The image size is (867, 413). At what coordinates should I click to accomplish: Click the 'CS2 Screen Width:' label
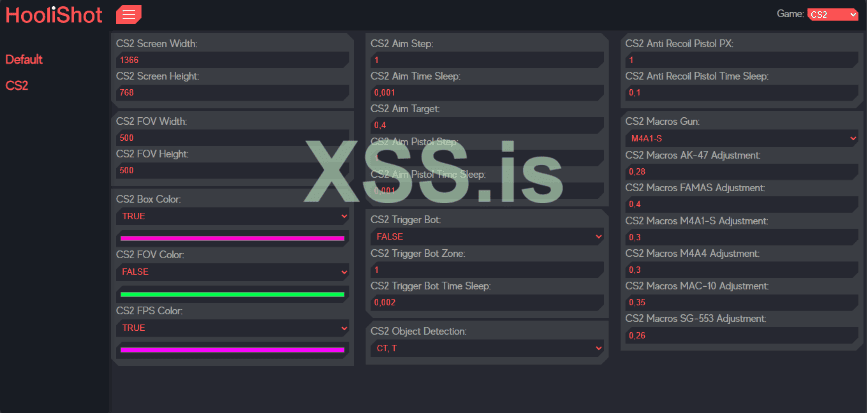tap(156, 44)
